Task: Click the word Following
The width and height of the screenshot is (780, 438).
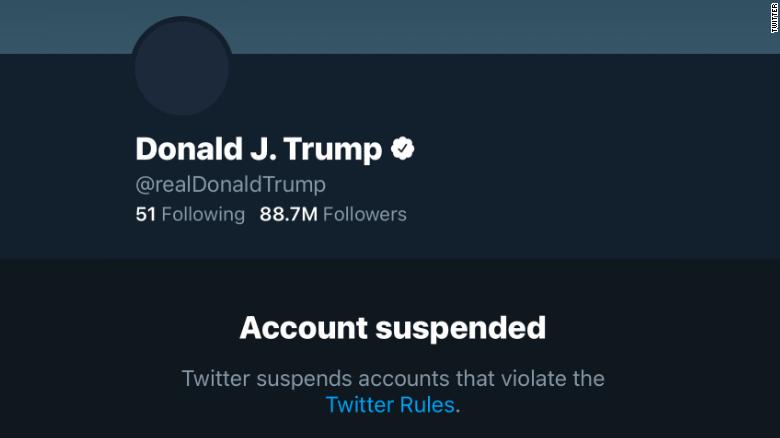Action: pos(203,214)
